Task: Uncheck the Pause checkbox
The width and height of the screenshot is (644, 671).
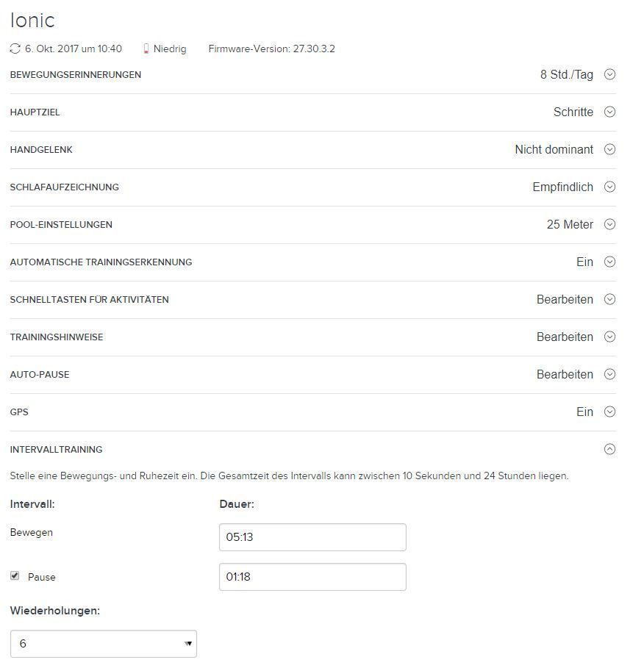Action: click(15, 576)
